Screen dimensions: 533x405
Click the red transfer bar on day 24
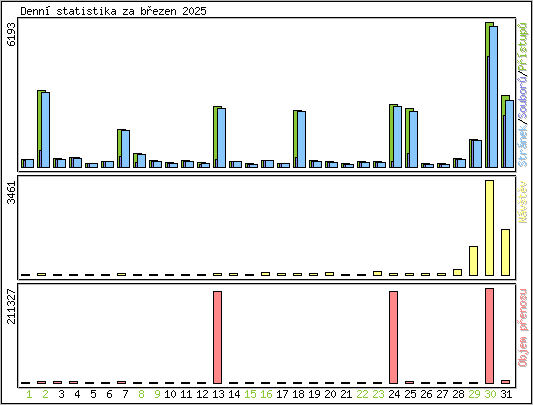[393, 337]
